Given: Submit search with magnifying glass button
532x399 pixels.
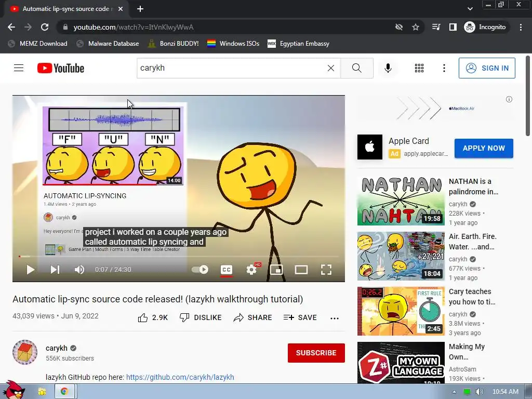Looking at the screenshot, I should pyautogui.click(x=357, y=68).
